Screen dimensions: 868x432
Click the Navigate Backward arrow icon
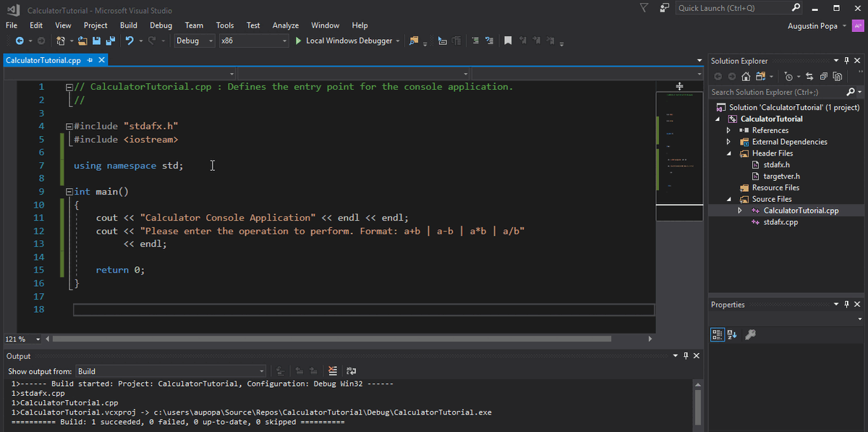[x=19, y=41]
